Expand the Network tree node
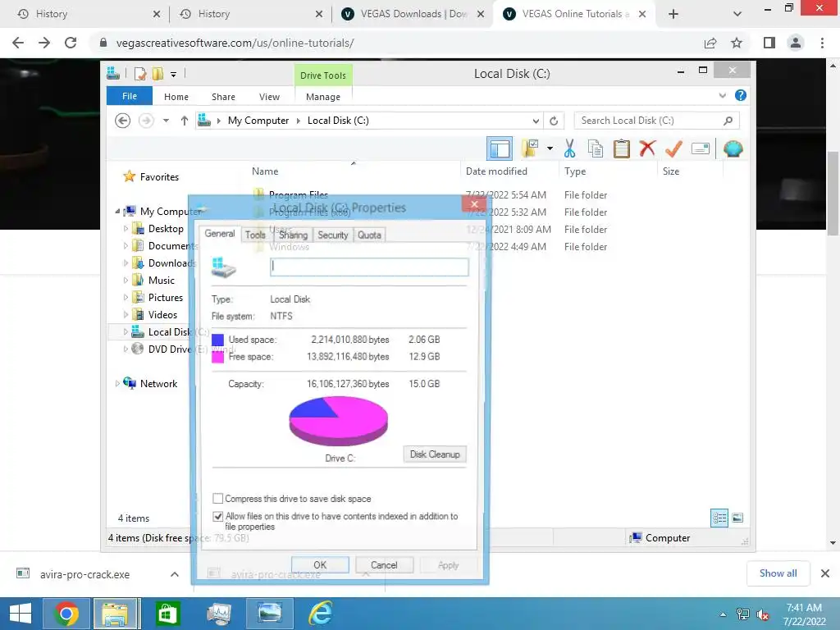 click(x=117, y=384)
